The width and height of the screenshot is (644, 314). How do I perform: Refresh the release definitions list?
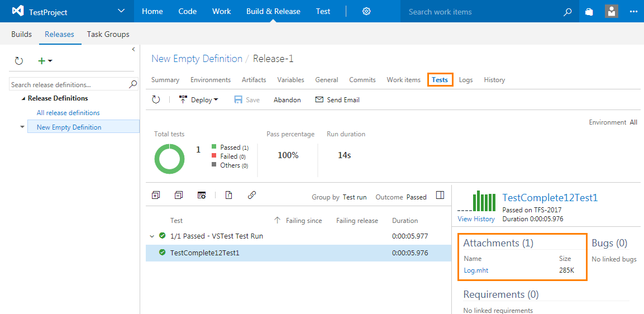point(19,61)
